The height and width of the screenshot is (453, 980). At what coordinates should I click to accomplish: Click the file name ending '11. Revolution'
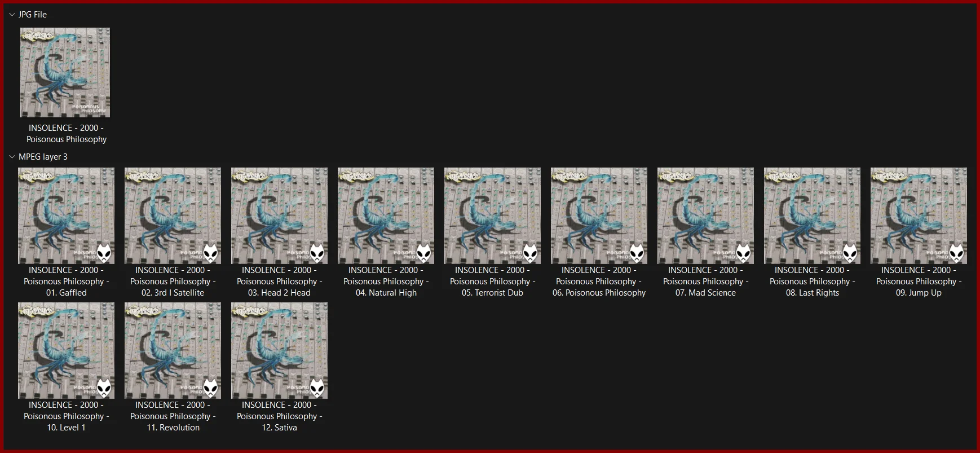pos(173,416)
